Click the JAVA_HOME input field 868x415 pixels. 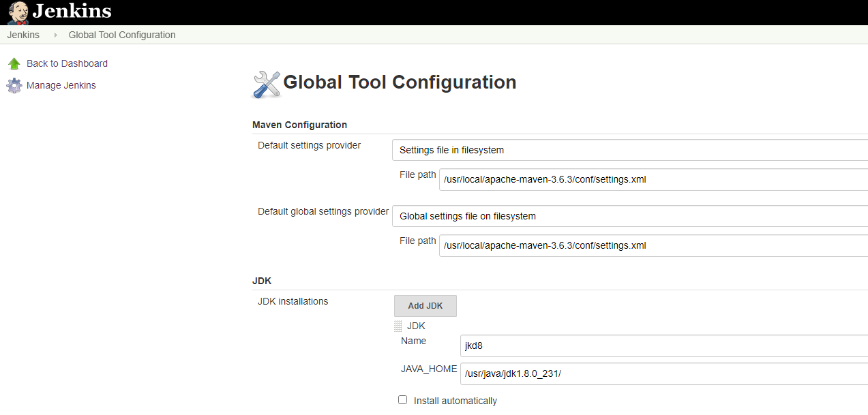pos(664,373)
